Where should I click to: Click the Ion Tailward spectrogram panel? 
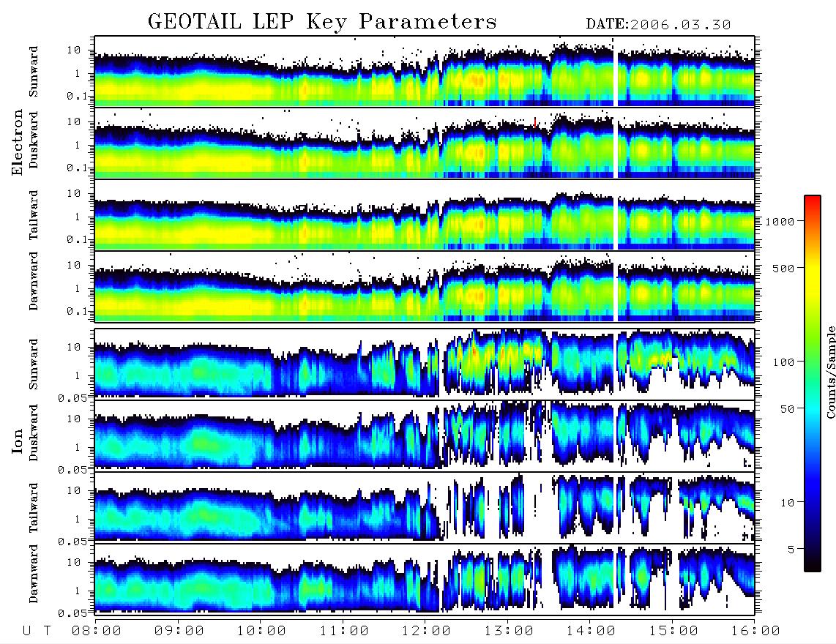[x=425, y=506]
